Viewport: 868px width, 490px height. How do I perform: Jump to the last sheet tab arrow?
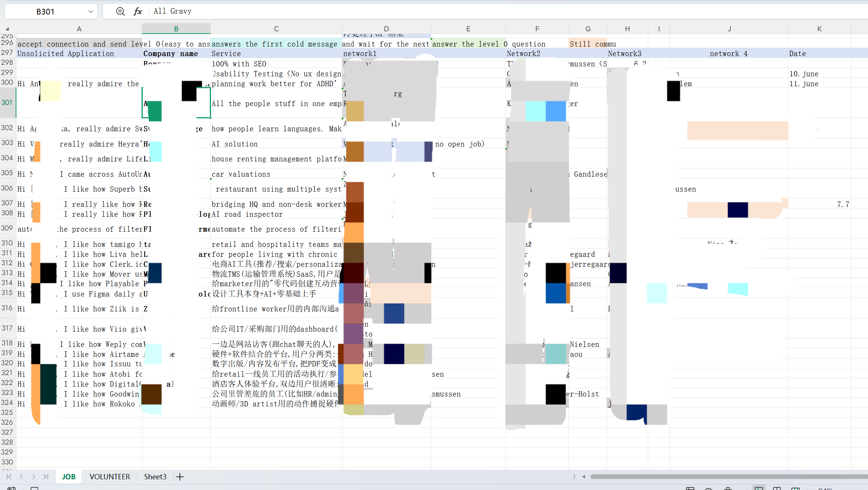tap(46, 477)
